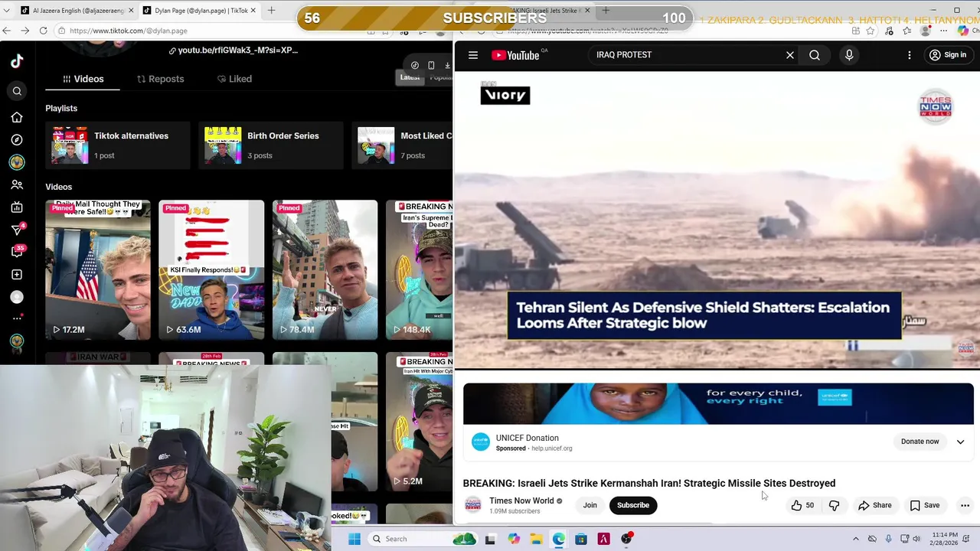Viewport: 980px width, 551px height.
Task: Dislike the Israeli Jets video
Action: pyautogui.click(x=835, y=505)
